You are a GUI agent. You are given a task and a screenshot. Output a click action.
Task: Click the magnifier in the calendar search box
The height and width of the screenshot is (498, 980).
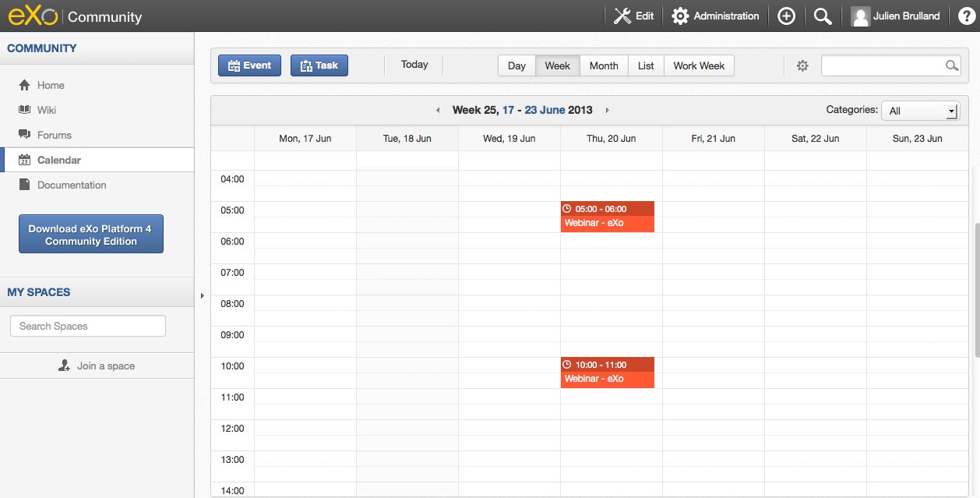point(952,66)
